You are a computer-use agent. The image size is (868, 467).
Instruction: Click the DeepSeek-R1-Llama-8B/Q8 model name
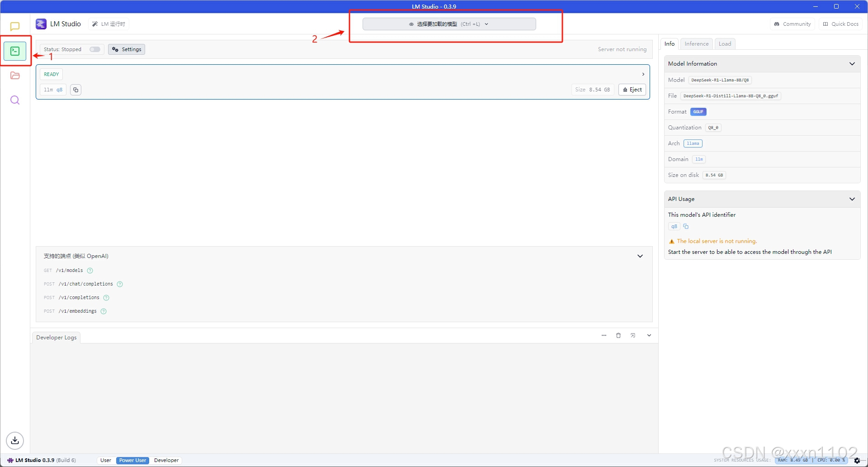(720, 80)
